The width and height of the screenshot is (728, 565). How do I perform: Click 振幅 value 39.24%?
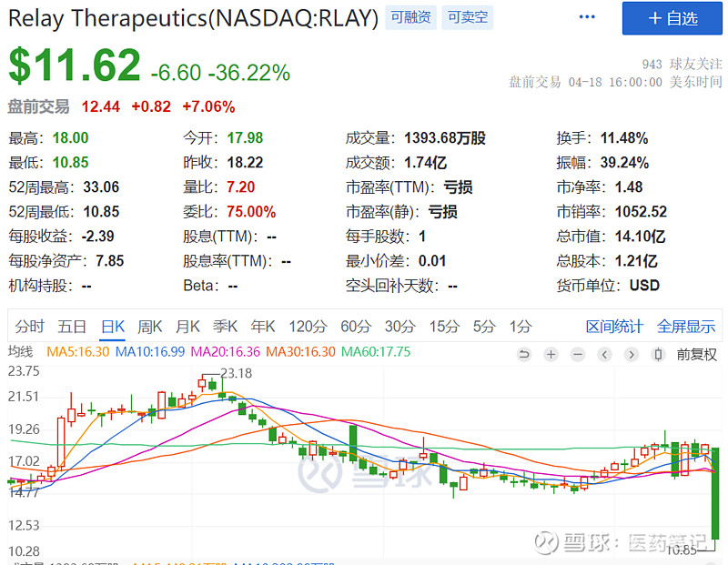point(624,163)
